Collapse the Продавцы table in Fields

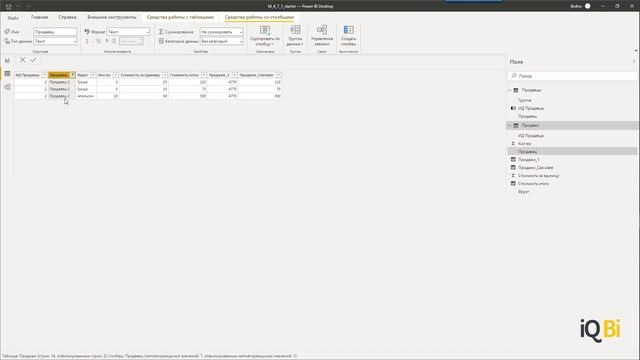click(509, 90)
